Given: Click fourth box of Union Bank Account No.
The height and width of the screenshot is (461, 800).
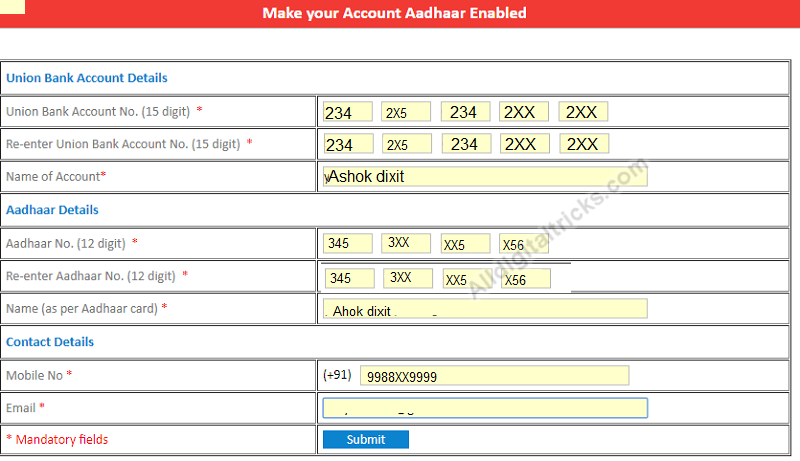Looking at the screenshot, I should click(523, 112).
